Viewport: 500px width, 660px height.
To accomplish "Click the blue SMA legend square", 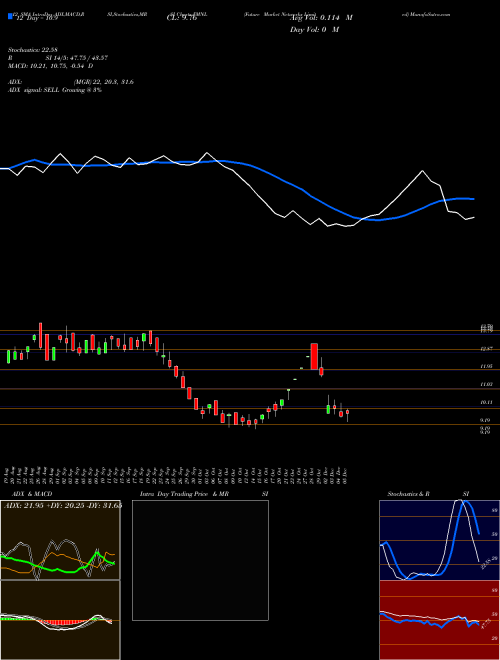I will click(x=10, y=17).
